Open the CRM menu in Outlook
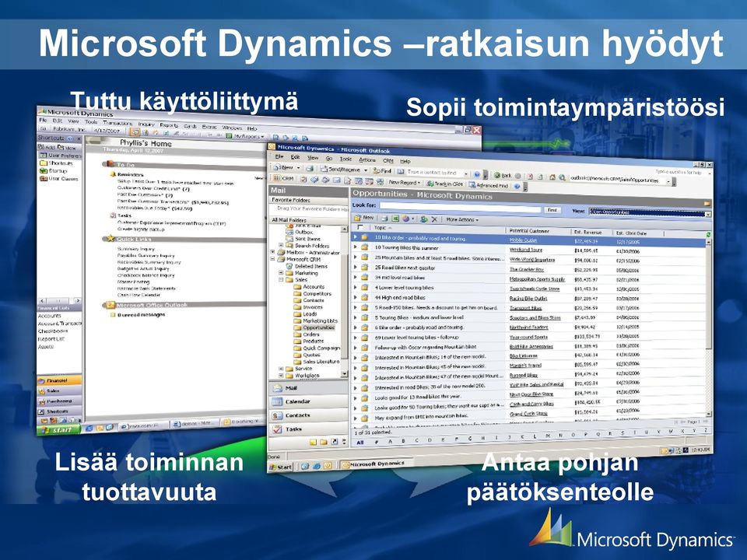The image size is (747, 560). [388, 160]
